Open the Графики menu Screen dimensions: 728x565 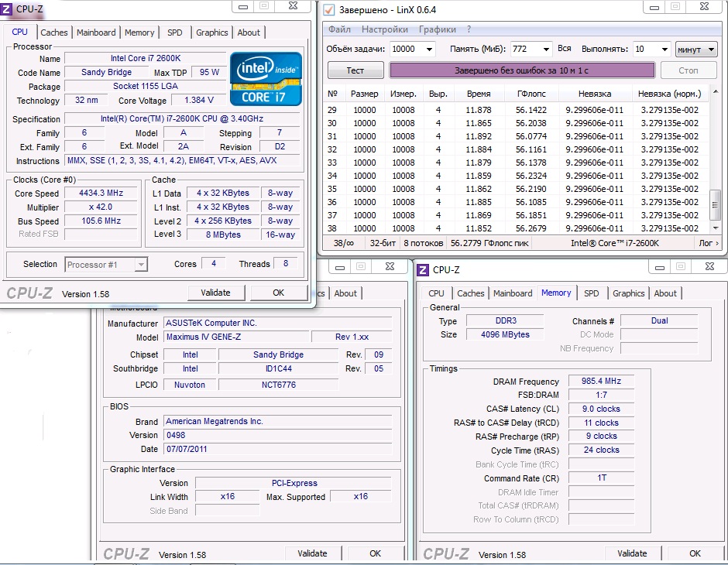438,29
